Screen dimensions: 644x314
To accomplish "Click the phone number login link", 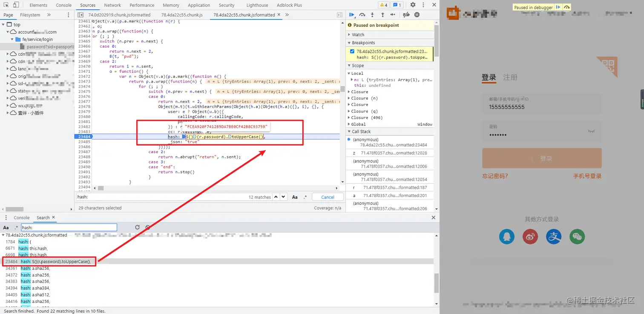I will [x=587, y=176].
